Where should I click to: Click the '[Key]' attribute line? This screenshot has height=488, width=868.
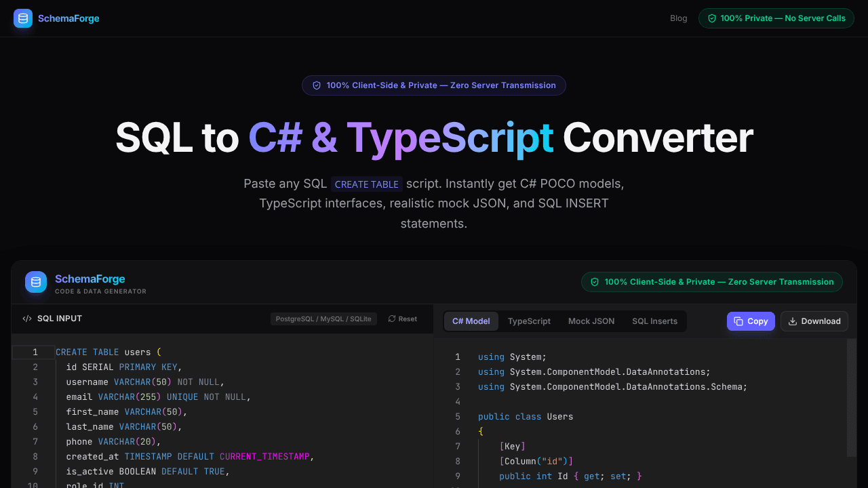point(513,447)
